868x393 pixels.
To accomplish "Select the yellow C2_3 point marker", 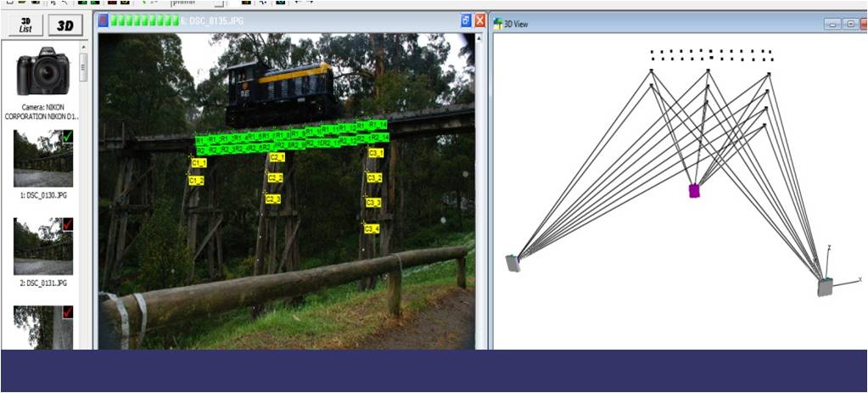I will click(273, 199).
